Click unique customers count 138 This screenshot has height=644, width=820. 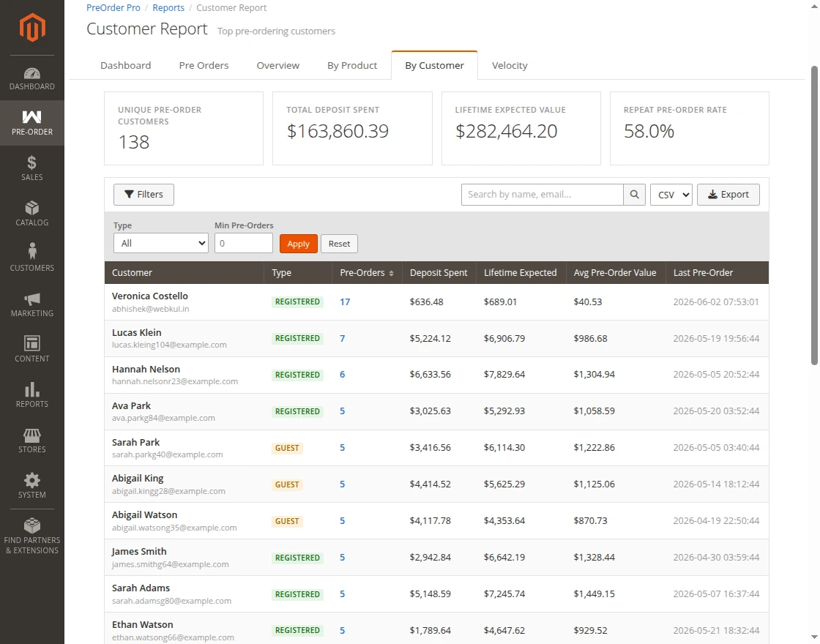point(133,142)
